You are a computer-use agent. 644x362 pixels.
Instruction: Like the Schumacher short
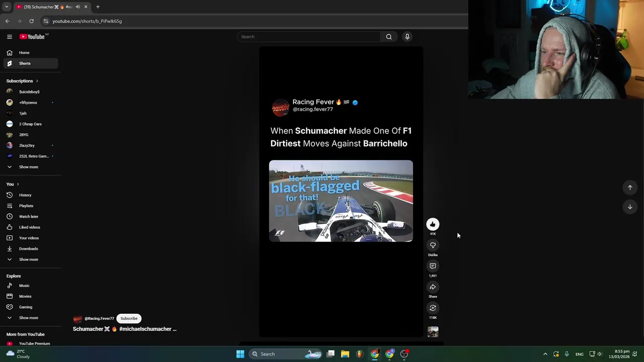[x=433, y=224]
